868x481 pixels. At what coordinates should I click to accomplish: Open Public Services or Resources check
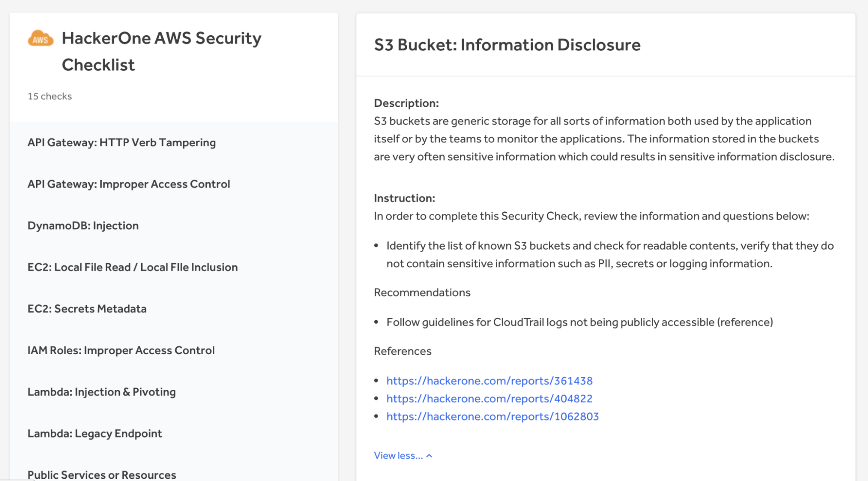pos(102,474)
